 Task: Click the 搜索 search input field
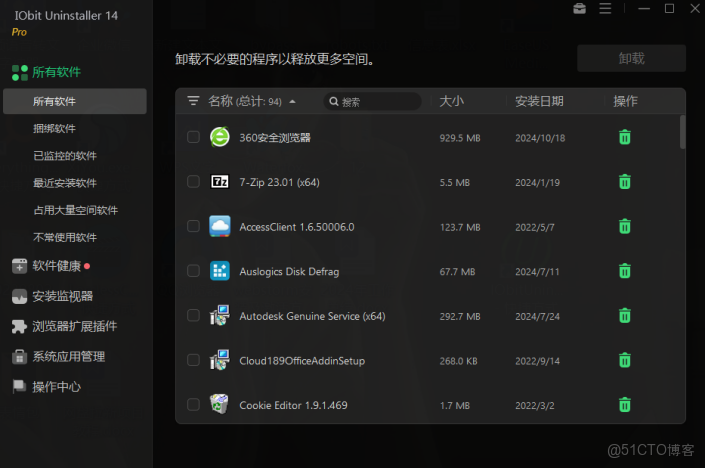(x=372, y=101)
